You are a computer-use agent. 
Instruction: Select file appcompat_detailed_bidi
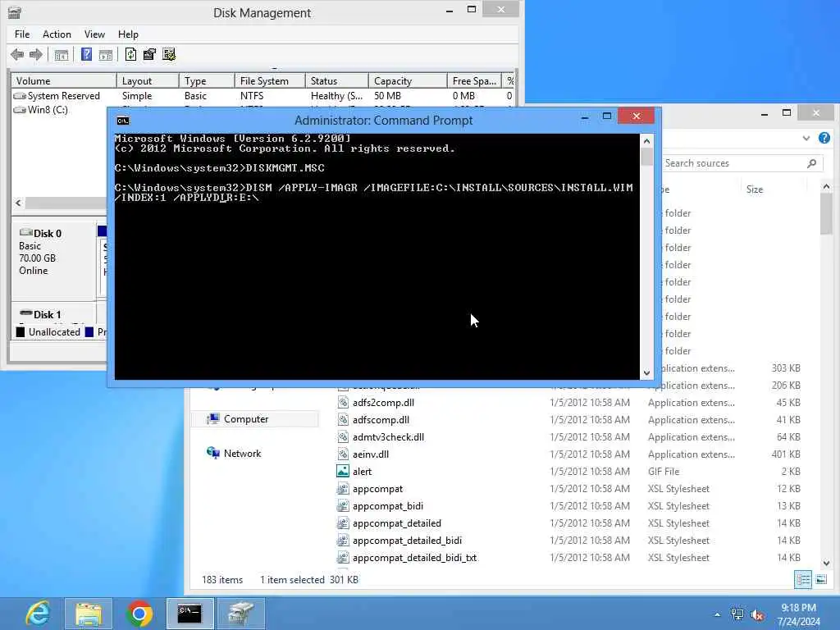407,540
